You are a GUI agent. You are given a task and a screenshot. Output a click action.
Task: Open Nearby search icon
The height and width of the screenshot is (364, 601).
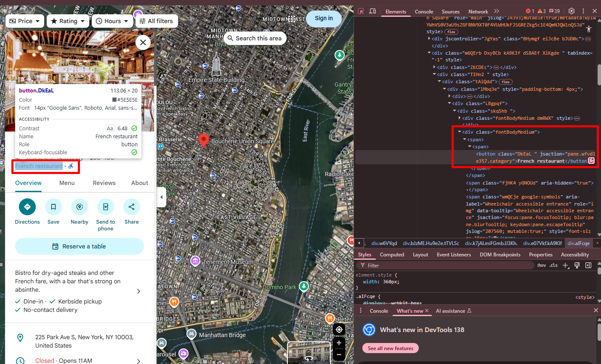tap(80, 207)
